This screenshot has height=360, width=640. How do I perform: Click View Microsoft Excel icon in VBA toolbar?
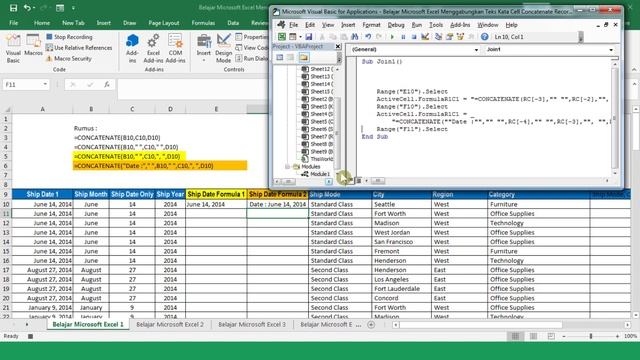click(282, 37)
